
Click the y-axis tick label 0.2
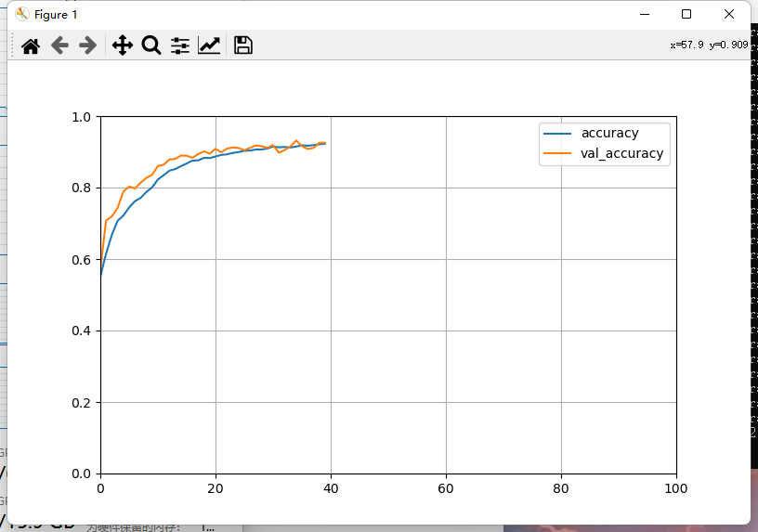tap(81, 403)
